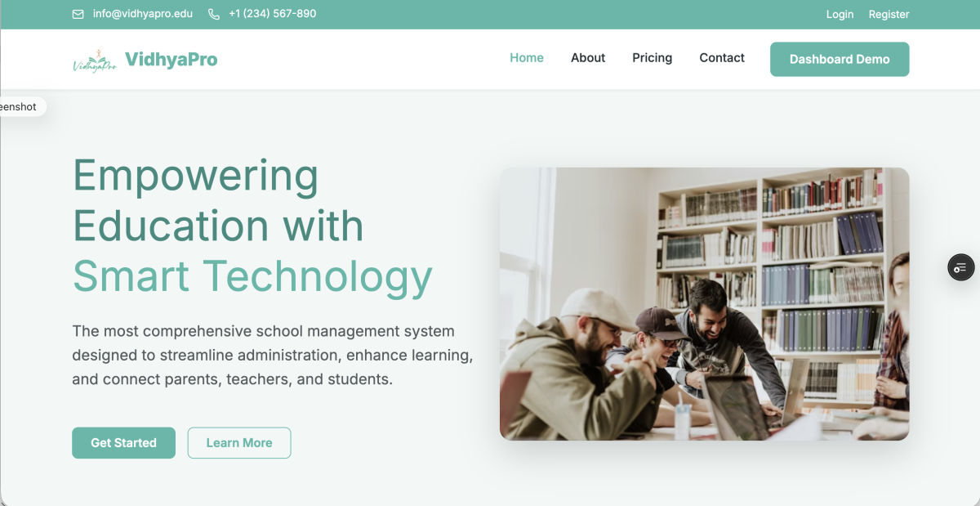
Task: Open the About page from navigation
Action: tap(588, 58)
